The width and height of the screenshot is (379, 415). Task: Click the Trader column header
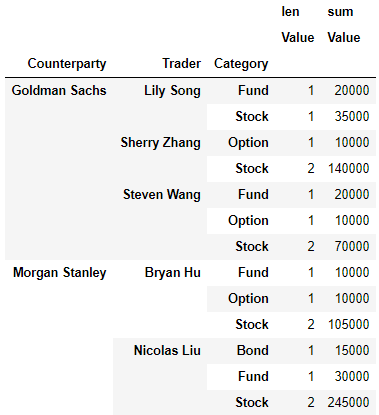tap(182, 63)
